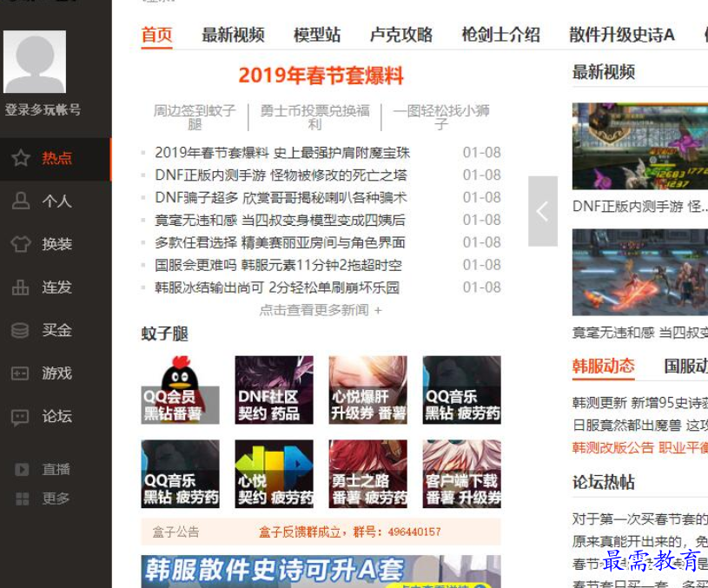Screen dimensions: 708x588
Task: Open news DNF骗子超多 欣赏哥哥揭秘喇叭各种骗术
Action: click(281, 198)
